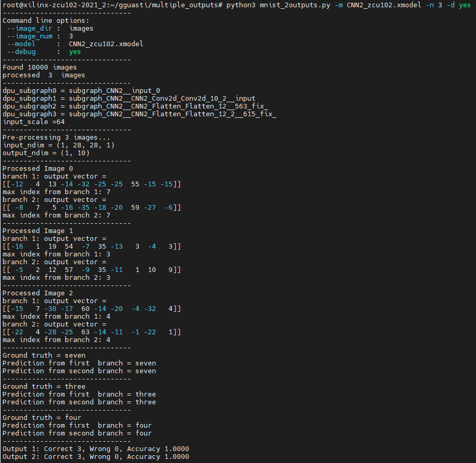The image size is (476, 463).
Task: Select the input_ndim = (1, 28, 28, 1) line
Action: (x=58, y=145)
